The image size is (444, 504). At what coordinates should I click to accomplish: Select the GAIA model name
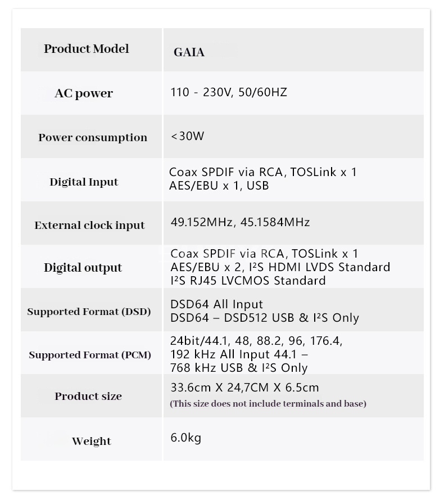click(x=189, y=53)
